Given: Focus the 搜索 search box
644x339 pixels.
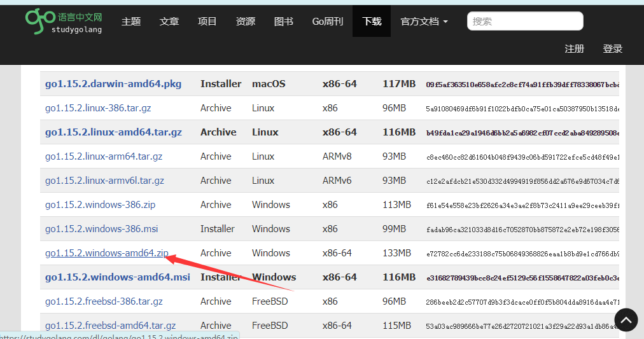Looking at the screenshot, I should (x=525, y=21).
